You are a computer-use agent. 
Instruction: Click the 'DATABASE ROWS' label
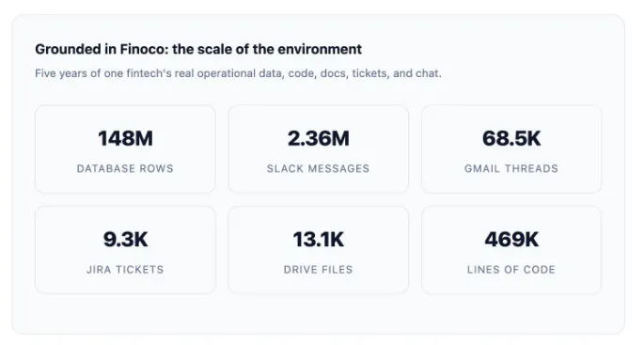125,168
